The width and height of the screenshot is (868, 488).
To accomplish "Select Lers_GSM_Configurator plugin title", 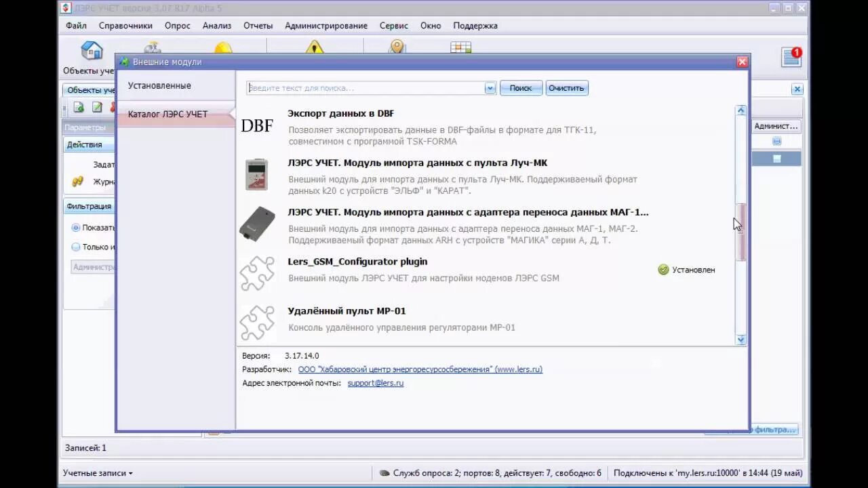I will click(357, 262).
